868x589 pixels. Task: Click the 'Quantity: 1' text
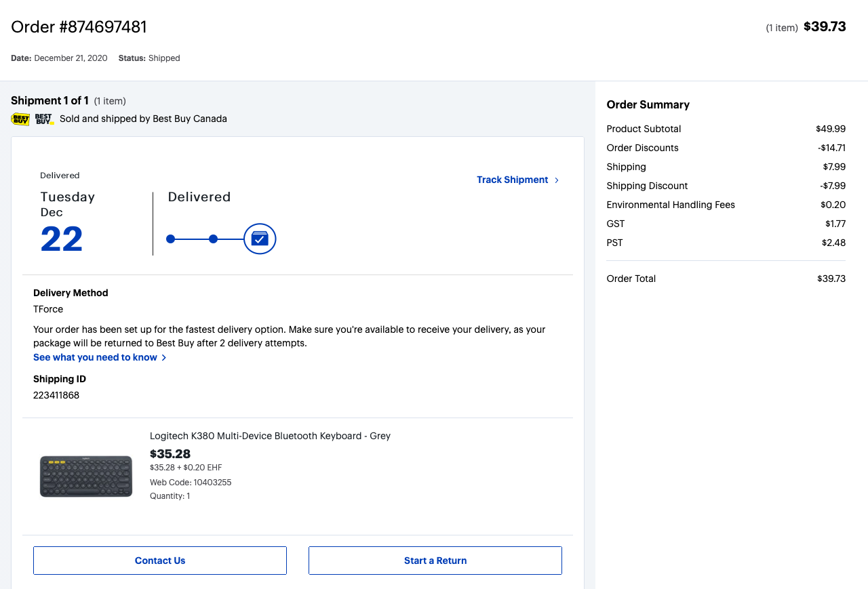pyautogui.click(x=170, y=496)
